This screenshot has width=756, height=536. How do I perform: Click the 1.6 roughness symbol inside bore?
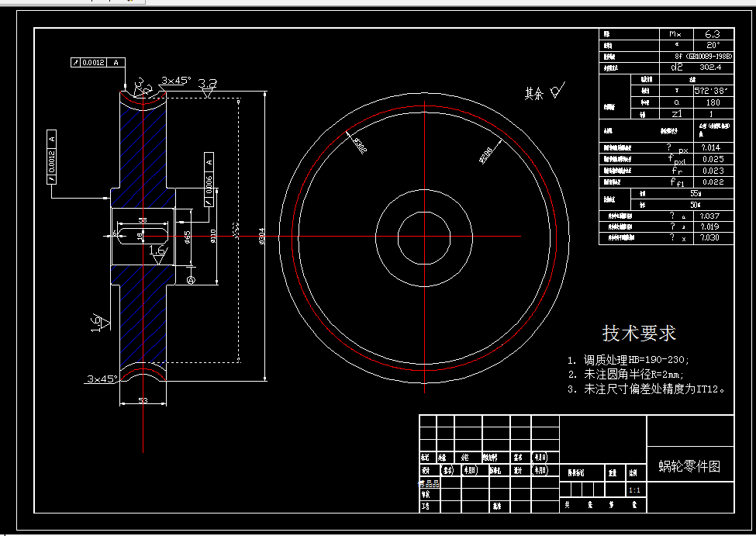click(x=157, y=254)
